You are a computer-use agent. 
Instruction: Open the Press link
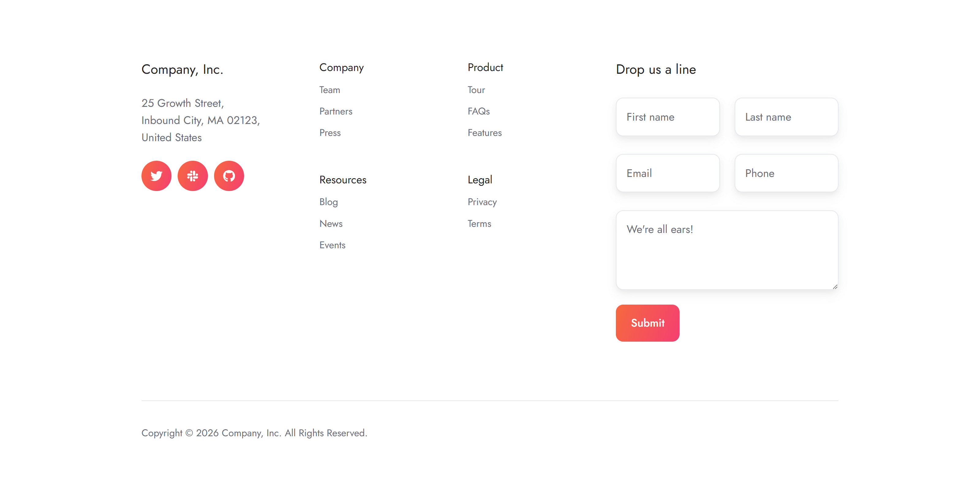[x=330, y=133]
